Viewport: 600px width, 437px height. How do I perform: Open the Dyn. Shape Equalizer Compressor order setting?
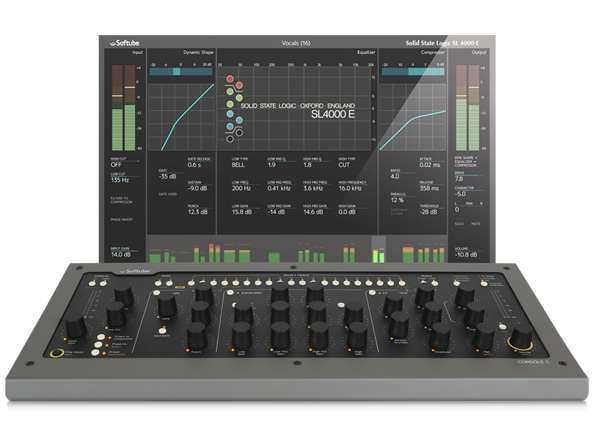point(466,161)
